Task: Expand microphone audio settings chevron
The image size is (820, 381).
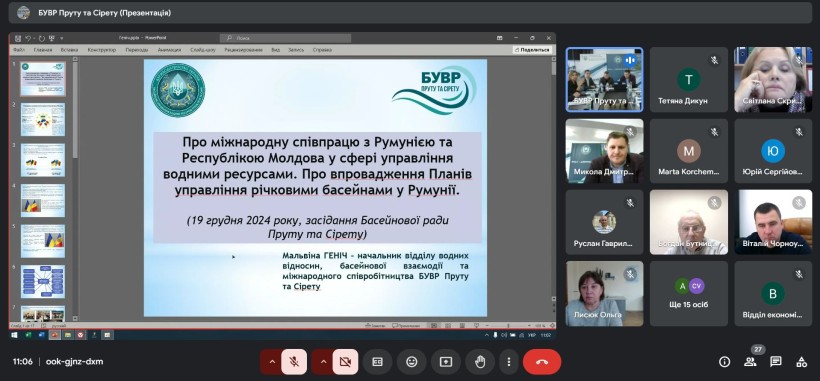Action: (271, 362)
